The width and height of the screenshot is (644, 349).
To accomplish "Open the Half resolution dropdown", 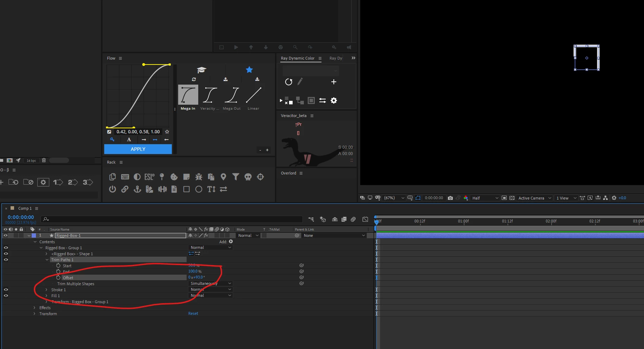I will [485, 198].
